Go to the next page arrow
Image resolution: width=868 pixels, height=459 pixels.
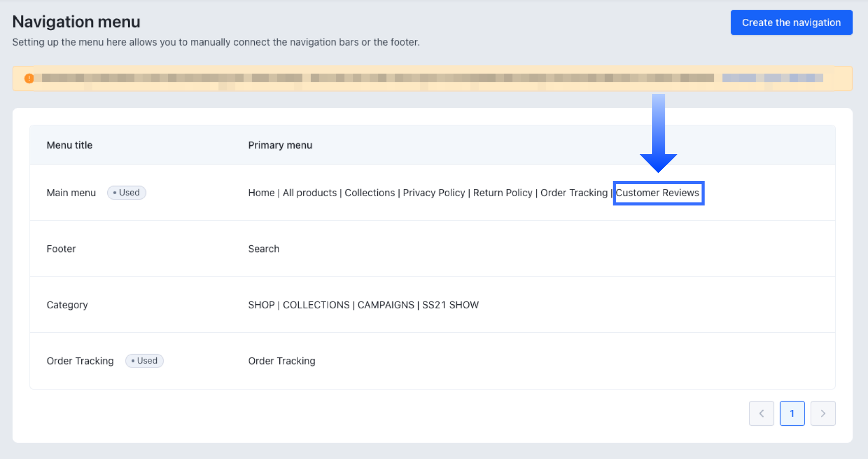pos(823,414)
